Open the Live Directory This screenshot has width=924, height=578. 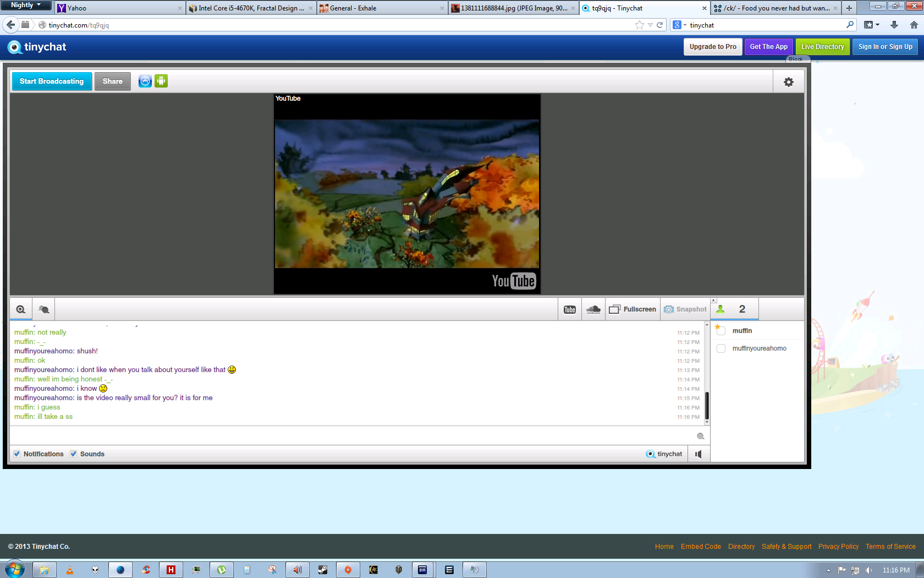823,47
